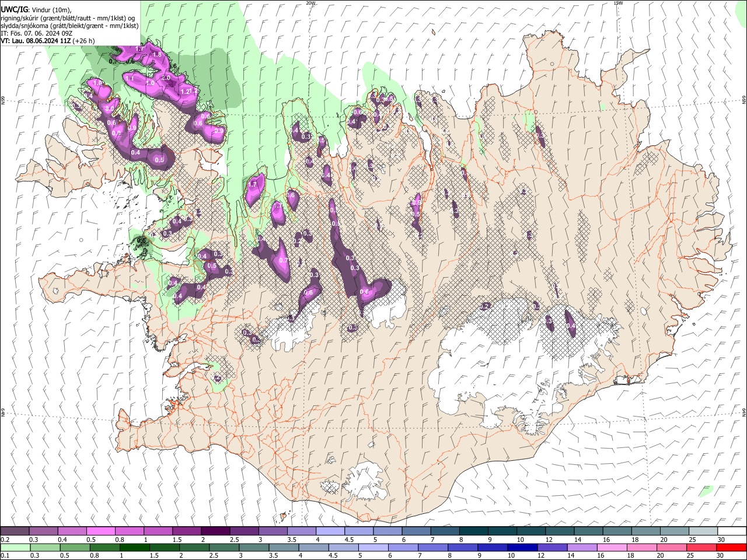Pick lower scale swatch between 0.8 and 1

point(106,547)
